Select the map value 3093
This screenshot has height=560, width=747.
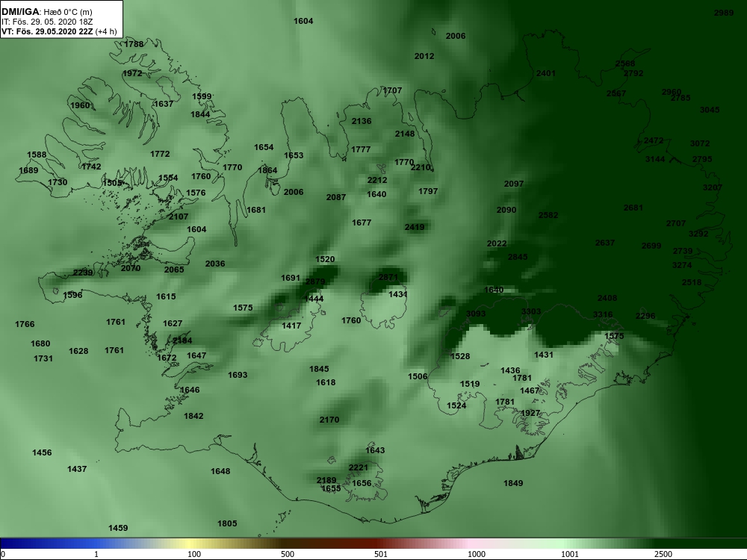[475, 314]
